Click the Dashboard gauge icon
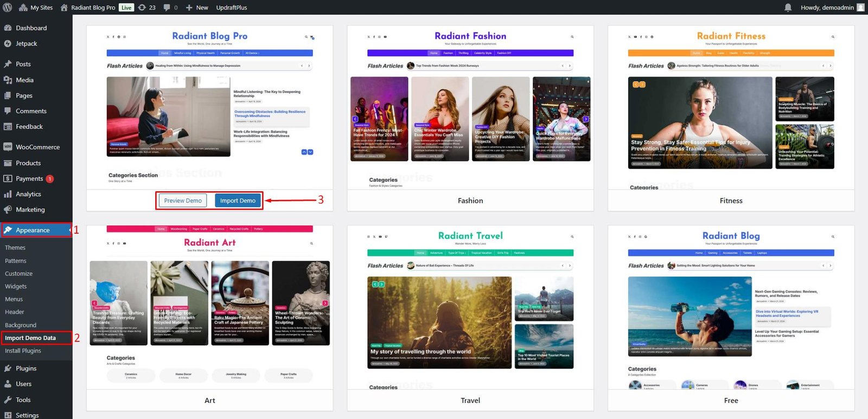 click(8, 28)
